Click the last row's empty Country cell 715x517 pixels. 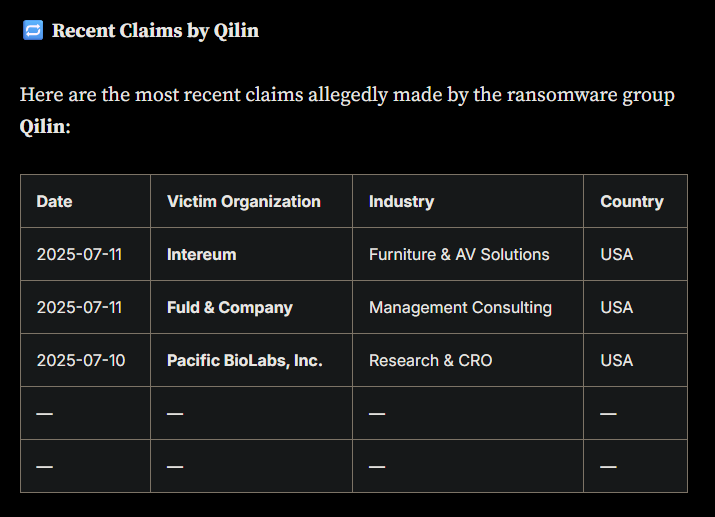pos(635,466)
